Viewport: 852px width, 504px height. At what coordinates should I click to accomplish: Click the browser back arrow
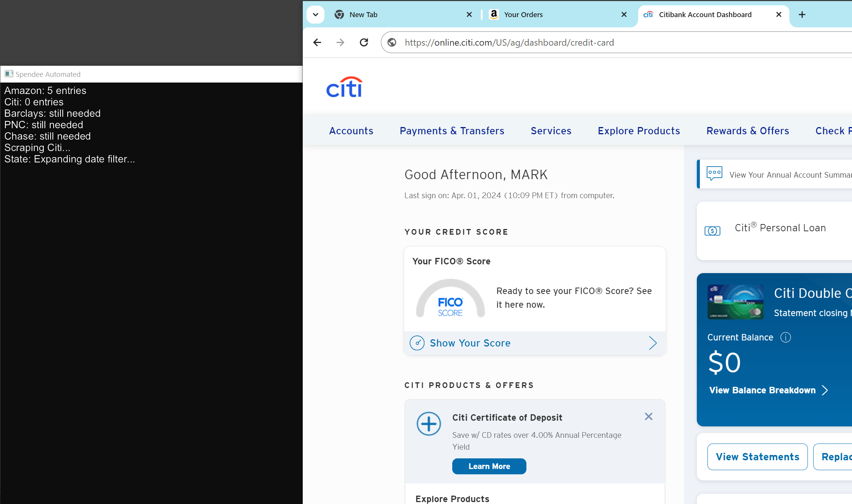[317, 43]
